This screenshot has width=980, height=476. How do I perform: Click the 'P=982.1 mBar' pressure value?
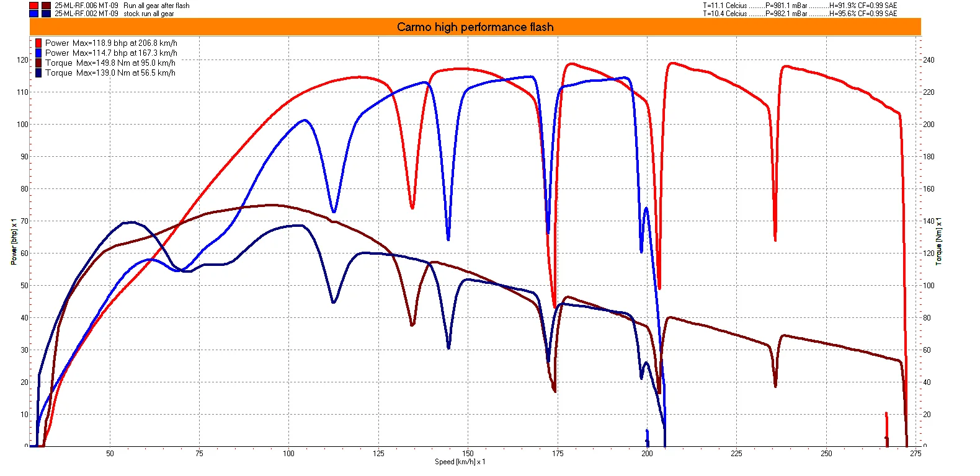(x=786, y=14)
